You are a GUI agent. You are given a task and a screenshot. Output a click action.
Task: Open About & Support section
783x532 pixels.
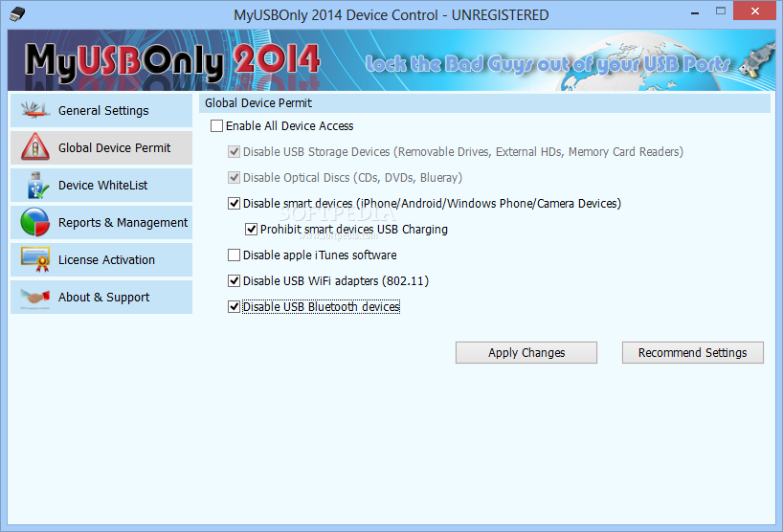101,297
